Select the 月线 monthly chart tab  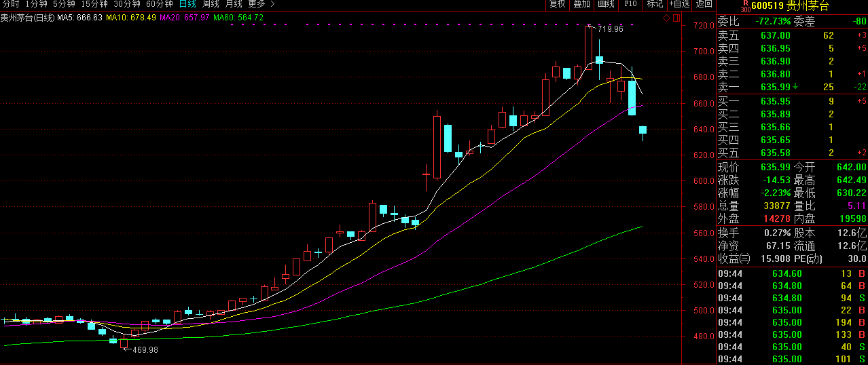pos(234,4)
